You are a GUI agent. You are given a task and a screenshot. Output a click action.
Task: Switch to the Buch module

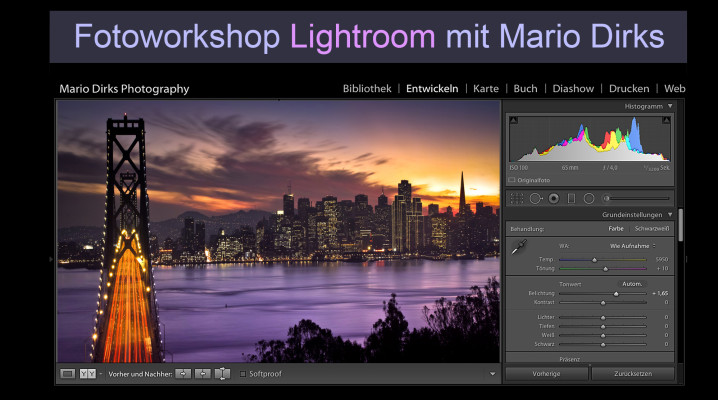pyautogui.click(x=525, y=89)
